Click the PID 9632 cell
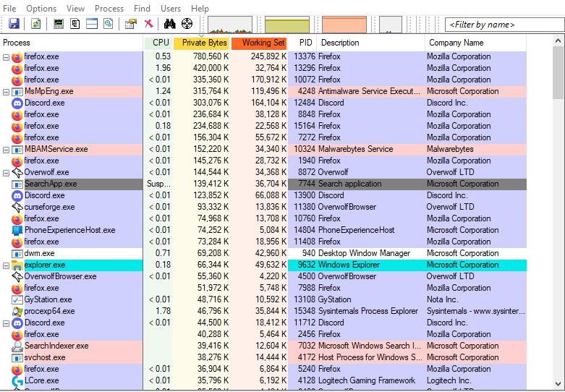This screenshot has width=565, height=392. coord(306,265)
